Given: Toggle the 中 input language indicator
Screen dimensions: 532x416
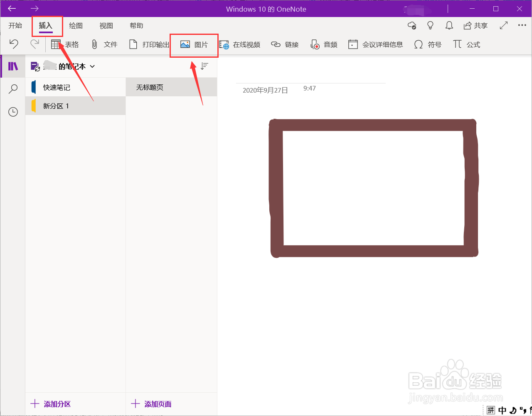Looking at the screenshot, I should point(502,410).
